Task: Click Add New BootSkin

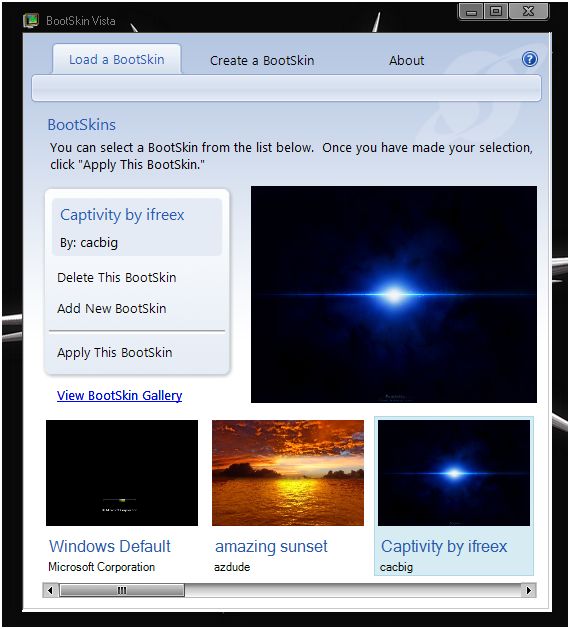Action: [112, 308]
